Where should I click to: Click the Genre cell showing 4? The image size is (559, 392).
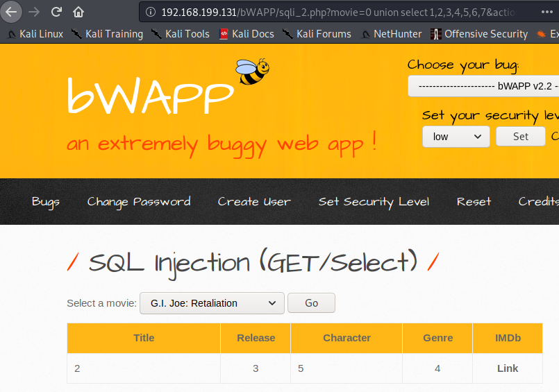click(x=437, y=368)
